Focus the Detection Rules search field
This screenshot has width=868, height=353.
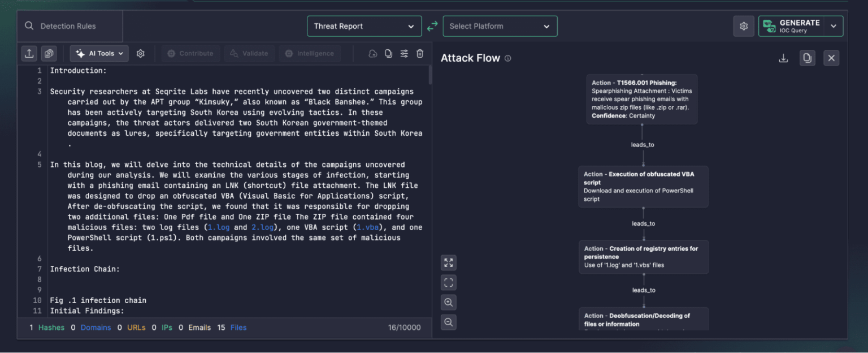70,26
